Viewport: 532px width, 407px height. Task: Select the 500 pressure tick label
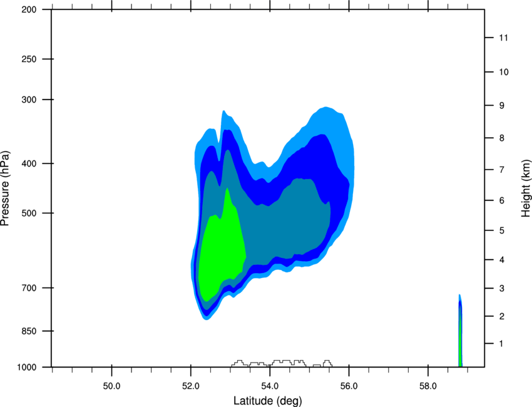[x=29, y=213]
